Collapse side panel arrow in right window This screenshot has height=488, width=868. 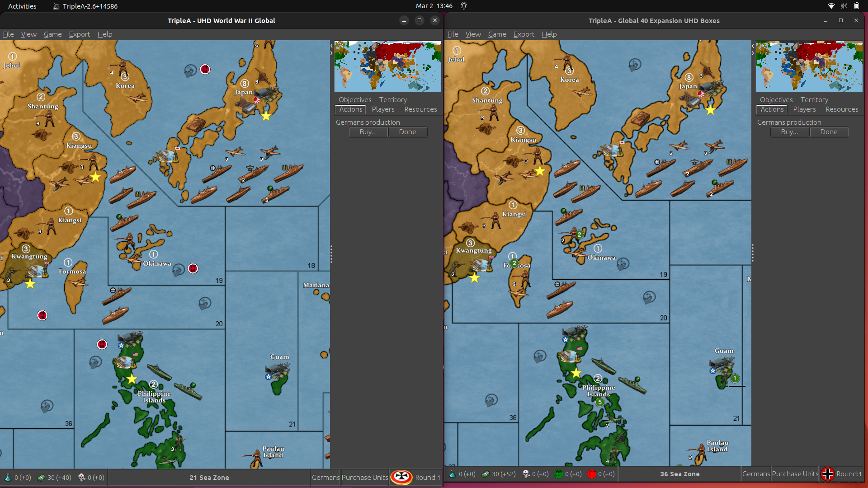[753, 53]
